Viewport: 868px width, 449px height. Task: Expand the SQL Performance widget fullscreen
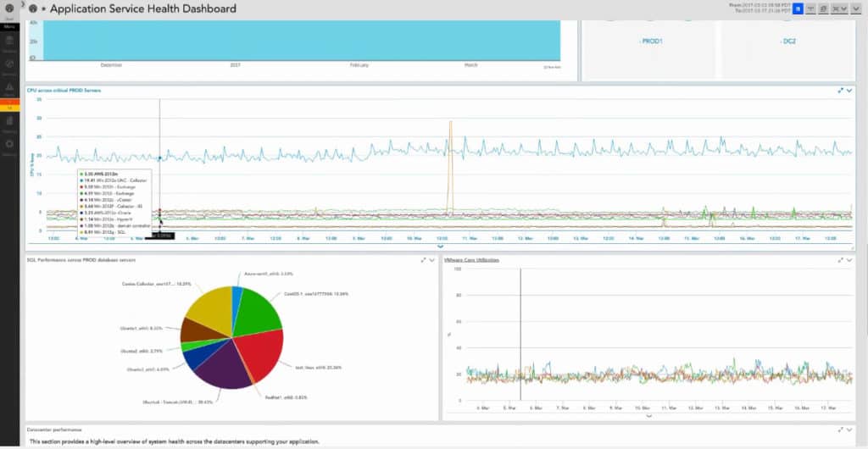tap(424, 260)
